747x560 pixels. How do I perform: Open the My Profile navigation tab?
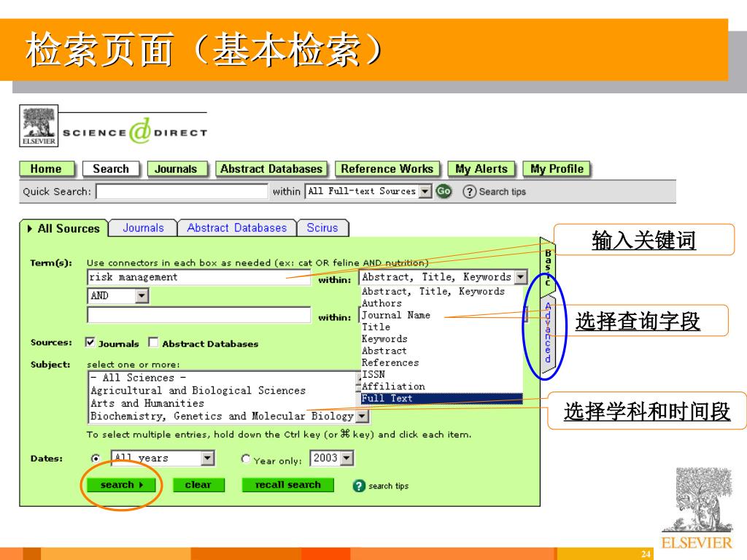point(557,169)
